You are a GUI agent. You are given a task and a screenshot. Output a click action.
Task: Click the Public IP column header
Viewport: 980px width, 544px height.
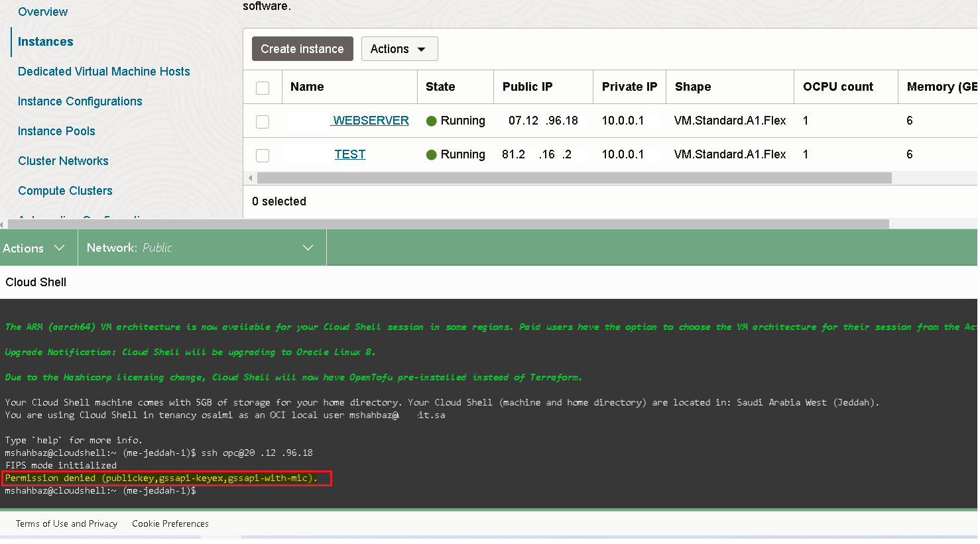[527, 87]
